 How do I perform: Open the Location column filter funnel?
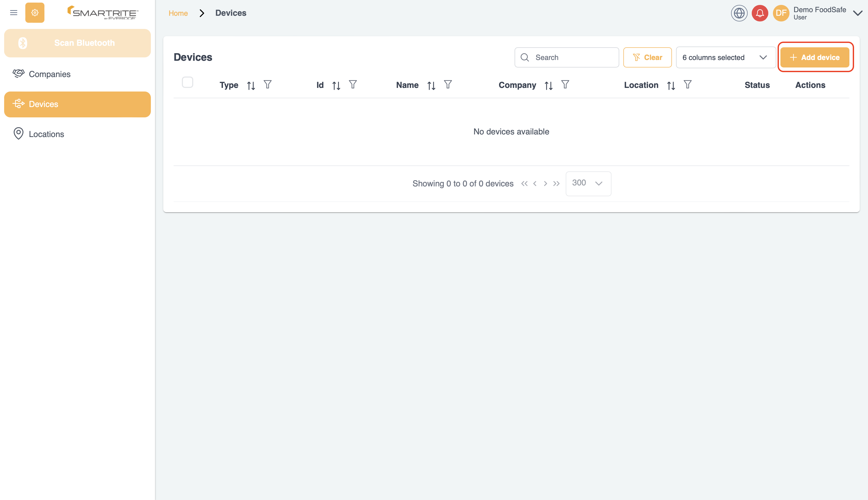click(687, 85)
